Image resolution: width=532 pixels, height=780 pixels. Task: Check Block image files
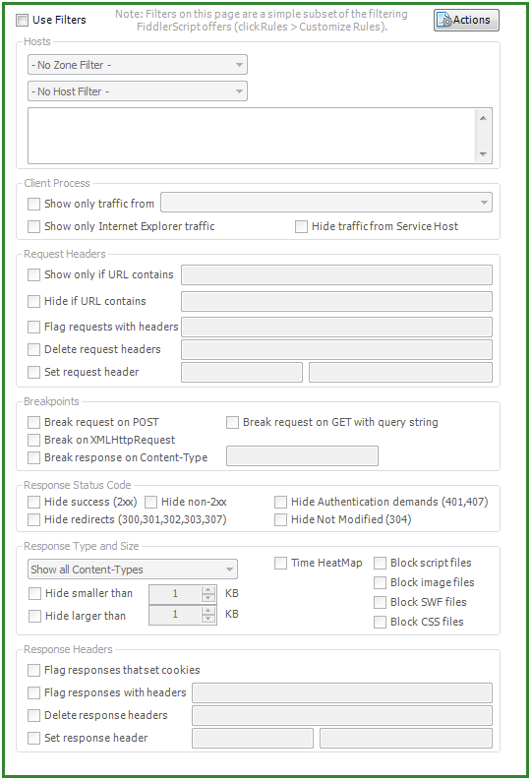pos(380,582)
